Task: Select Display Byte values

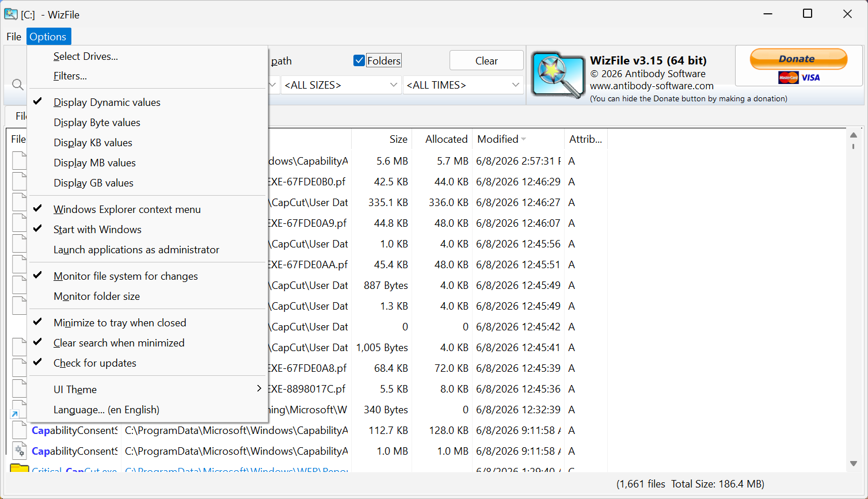Action: [x=147, y=123]
